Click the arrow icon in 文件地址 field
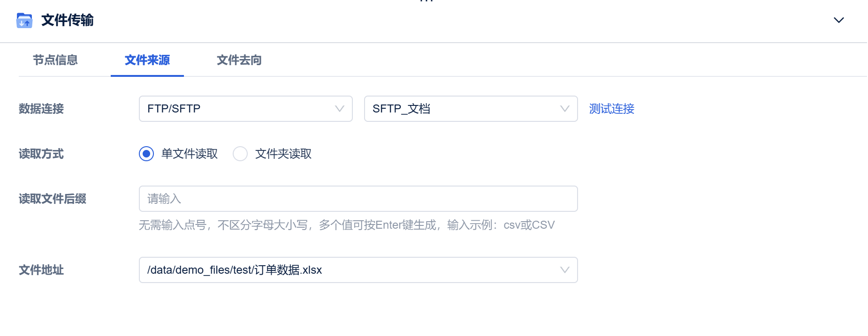Screen dimensions: 868x336 pyautogui.click(x=565, y=270)
